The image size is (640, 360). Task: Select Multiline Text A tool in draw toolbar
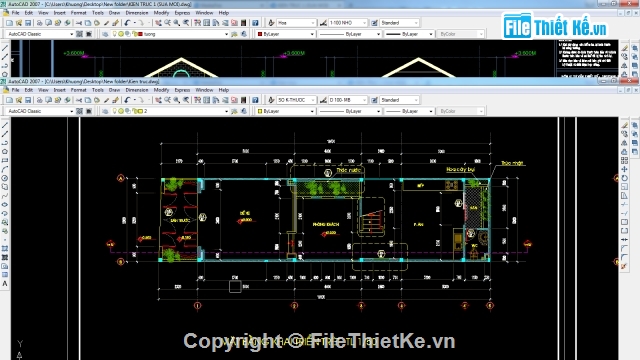pyautogui.click(x=5, y=284)
